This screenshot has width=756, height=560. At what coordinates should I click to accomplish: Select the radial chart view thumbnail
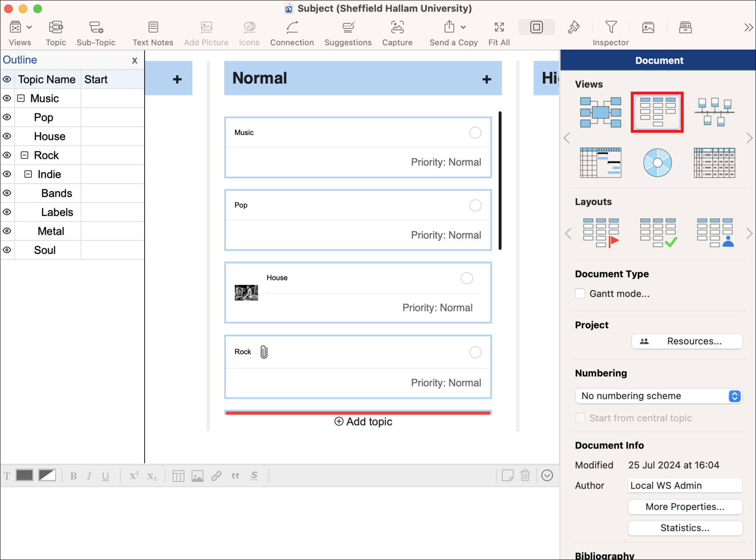(657, 163)
